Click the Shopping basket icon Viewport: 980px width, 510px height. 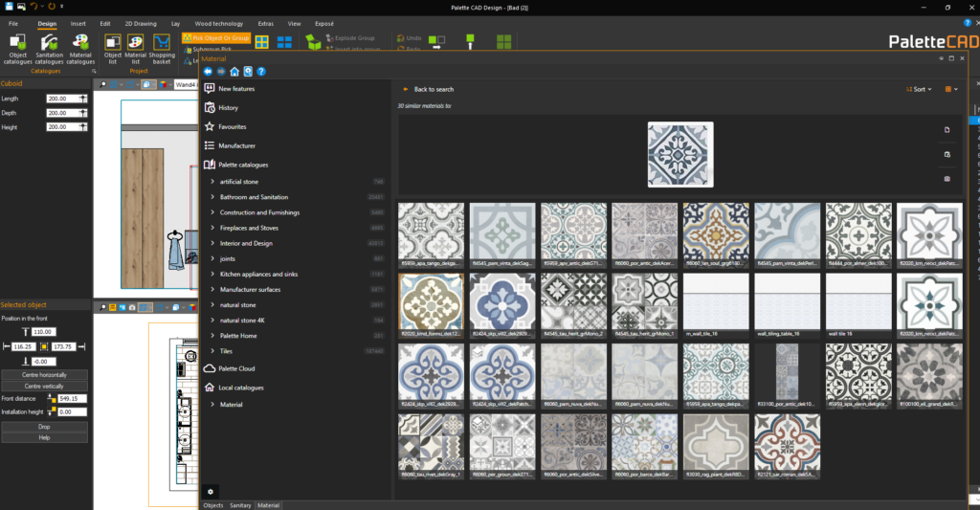pos(162,48)
